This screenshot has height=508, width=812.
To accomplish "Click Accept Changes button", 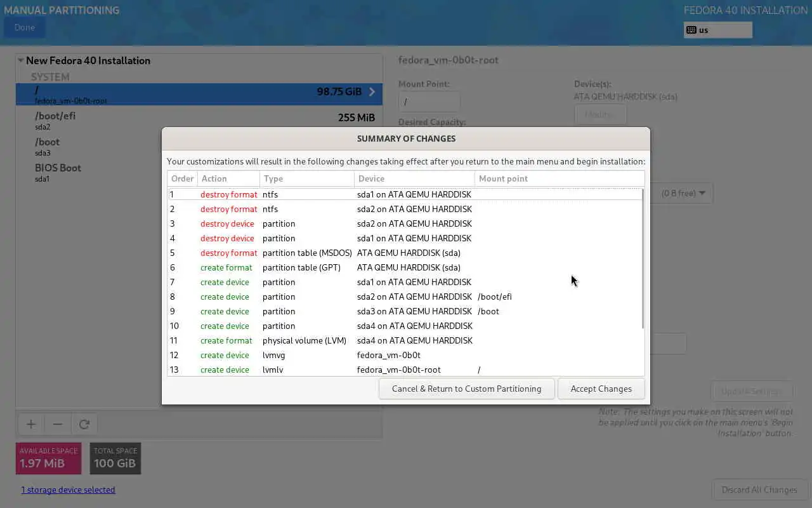I will (x=601, y=389).
